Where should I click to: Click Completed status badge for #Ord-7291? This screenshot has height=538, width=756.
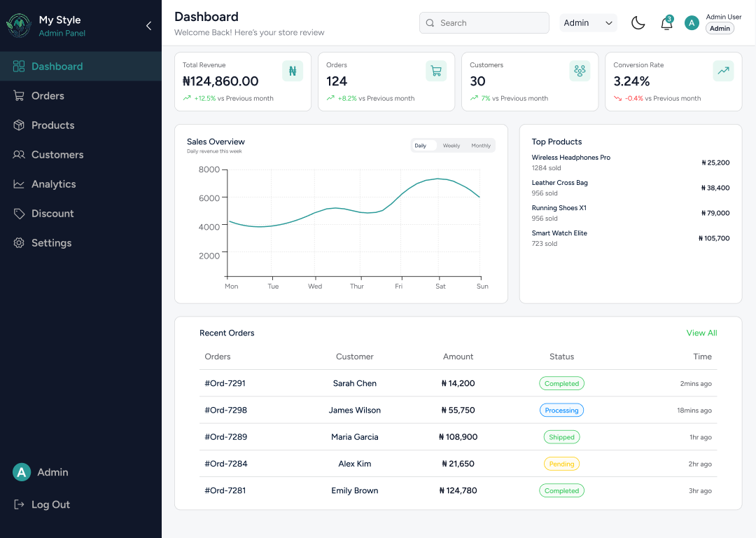tap(561, 384)
